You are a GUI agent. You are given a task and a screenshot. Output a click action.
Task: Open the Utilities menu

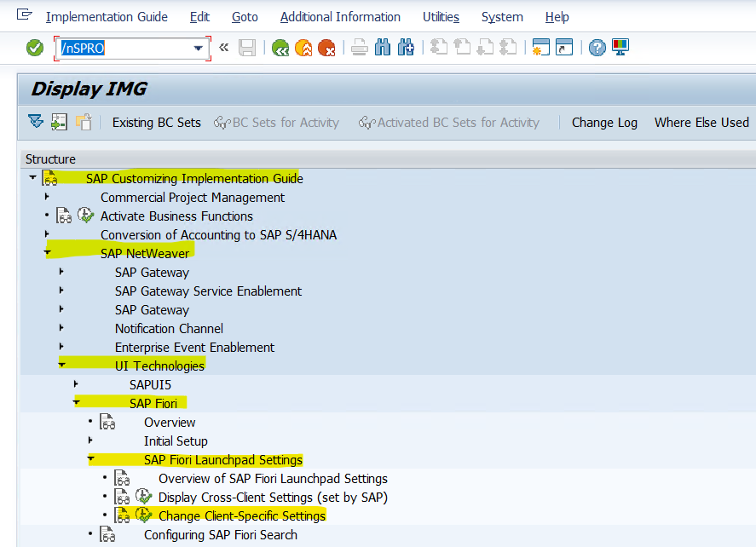click(x=441, y=17)
